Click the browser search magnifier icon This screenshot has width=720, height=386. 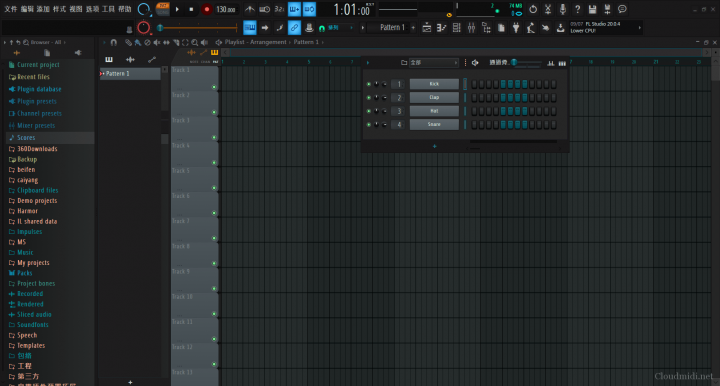[26, 42]
